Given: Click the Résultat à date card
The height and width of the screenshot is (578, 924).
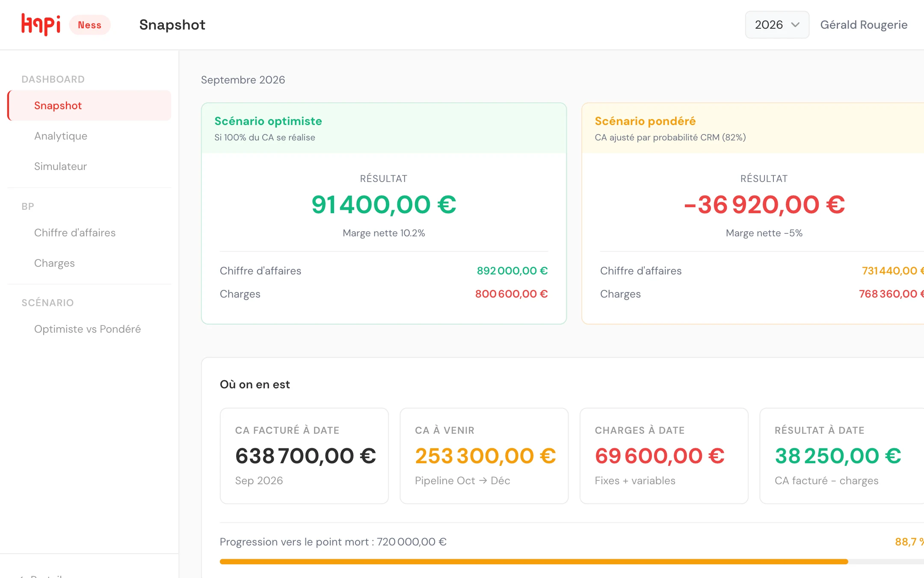Looking at the screenshot, I should [842, 456].
